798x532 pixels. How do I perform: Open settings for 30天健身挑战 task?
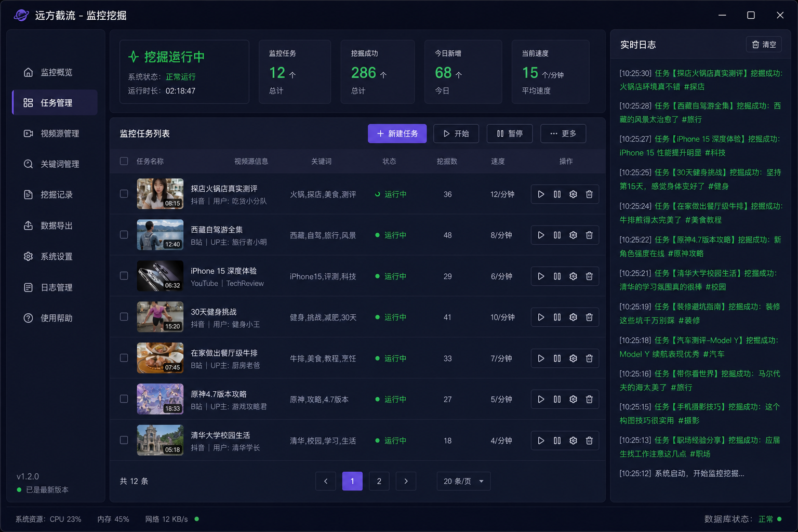tap(573, 317)
